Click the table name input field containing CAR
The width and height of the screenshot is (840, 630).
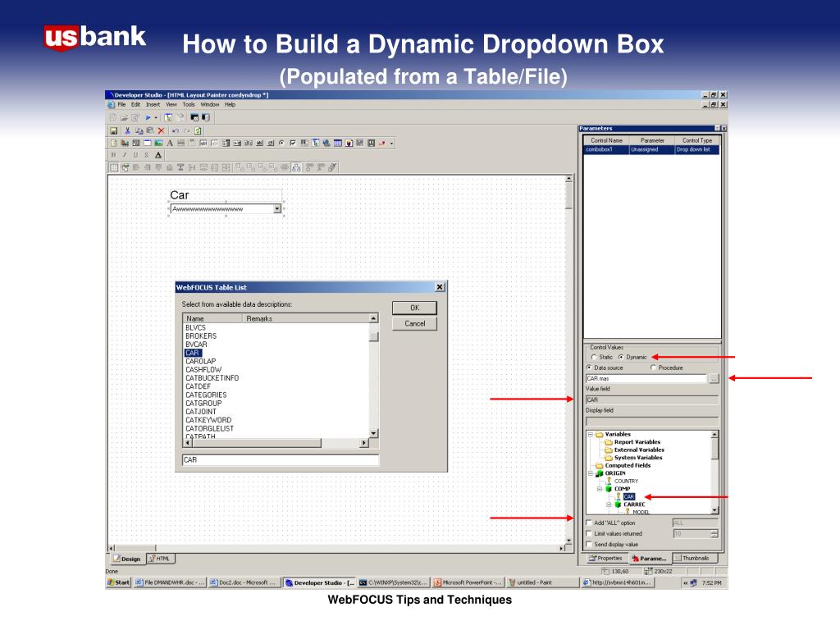[281, 459]
